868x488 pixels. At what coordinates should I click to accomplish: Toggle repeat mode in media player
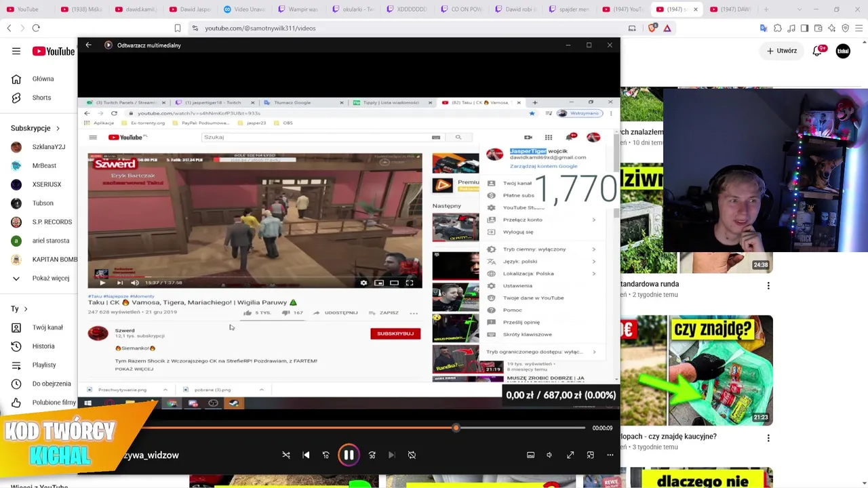tap(412, 455)
